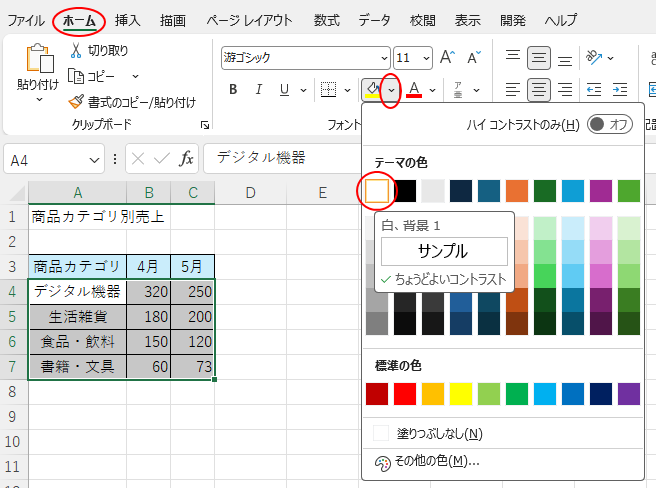
Task: Click the cancel X in the formula bar
Action: [138, 159]
